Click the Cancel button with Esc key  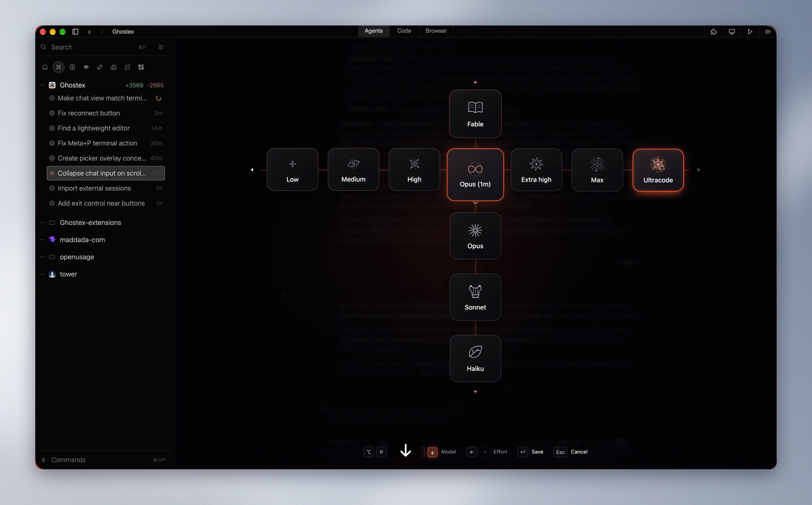coord(571,452)
